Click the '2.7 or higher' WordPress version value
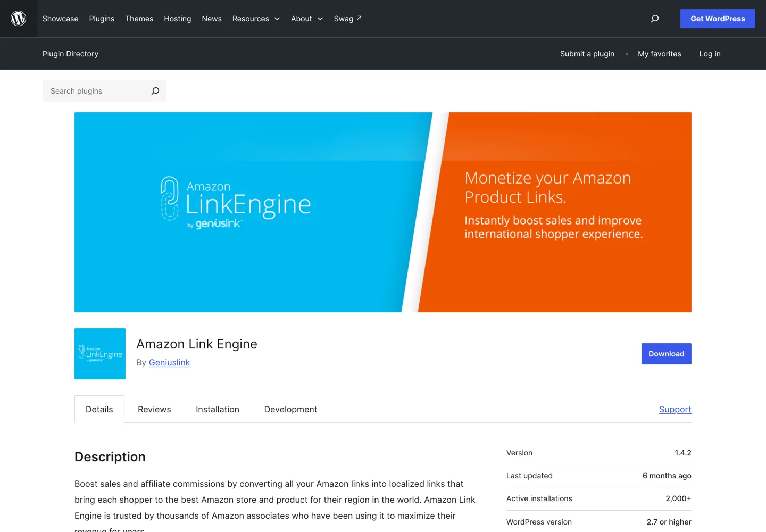Viewport: 766px width, 532px height. (669, 522)
